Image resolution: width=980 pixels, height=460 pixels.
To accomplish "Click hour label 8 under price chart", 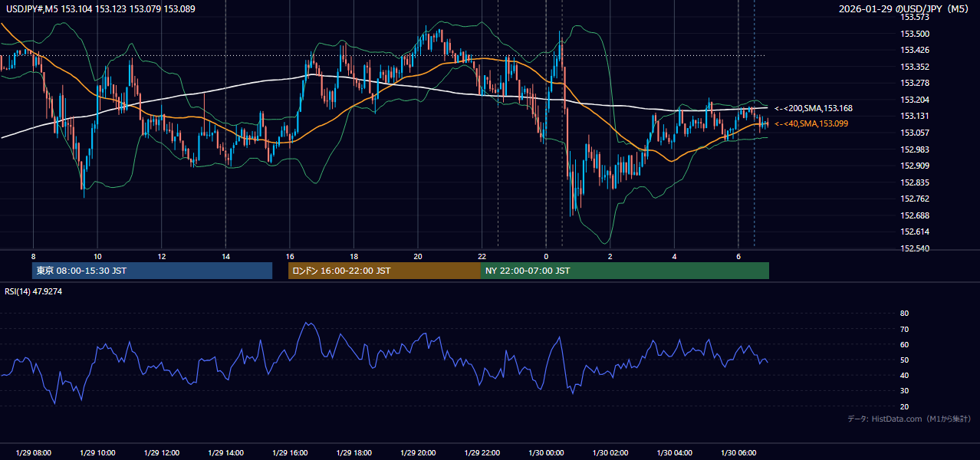I will 33,256.
